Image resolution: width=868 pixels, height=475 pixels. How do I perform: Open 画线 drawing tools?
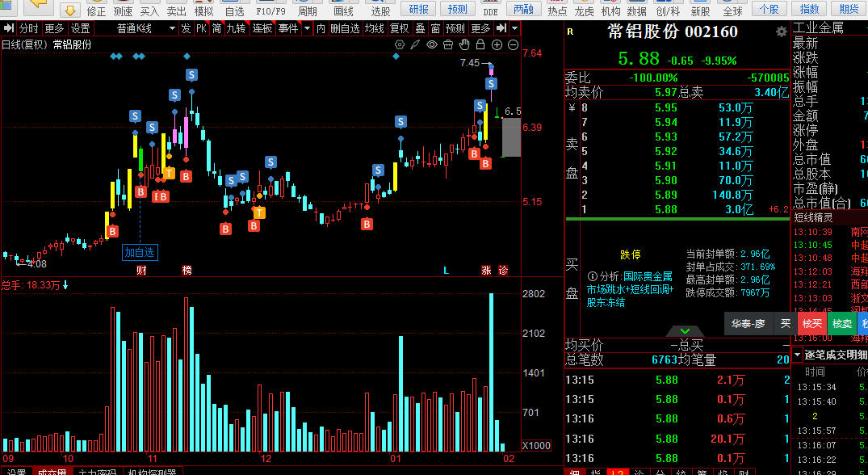tap(344, 9)
